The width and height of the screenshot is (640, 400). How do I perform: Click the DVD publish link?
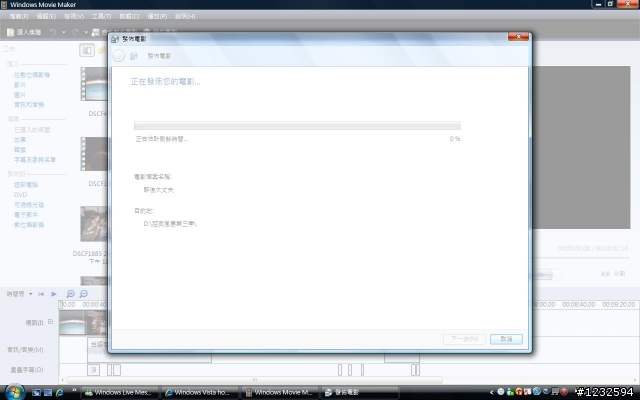coord(20,195)
